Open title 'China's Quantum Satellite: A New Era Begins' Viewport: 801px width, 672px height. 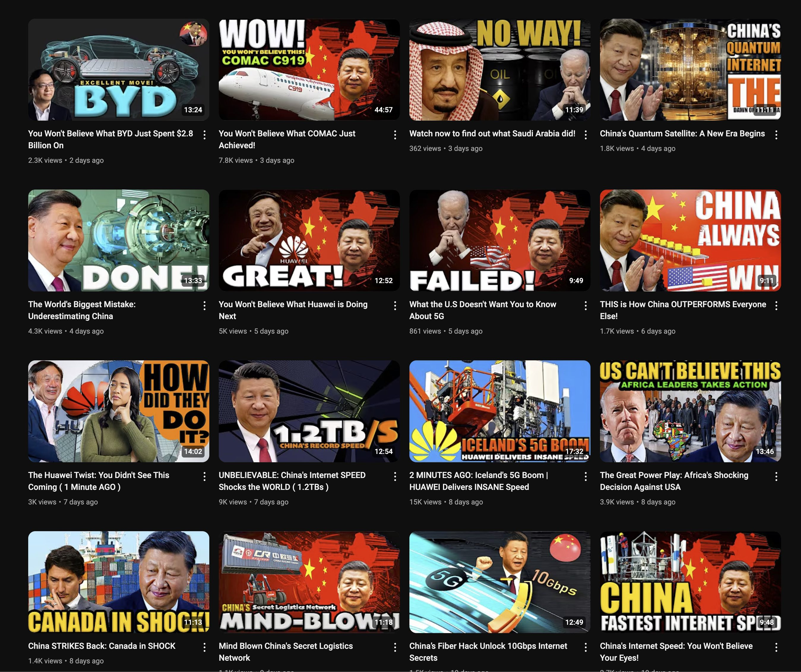point(682,134)
